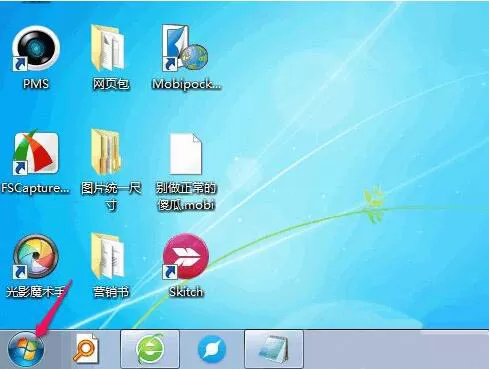Open the green e browser in taskbar

[x=150, y=349]
